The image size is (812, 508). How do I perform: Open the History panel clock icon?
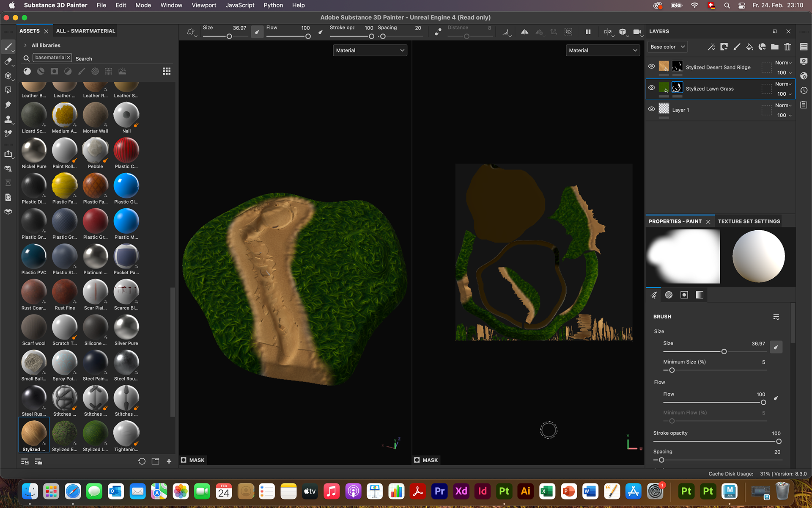[x=804, y=90]
